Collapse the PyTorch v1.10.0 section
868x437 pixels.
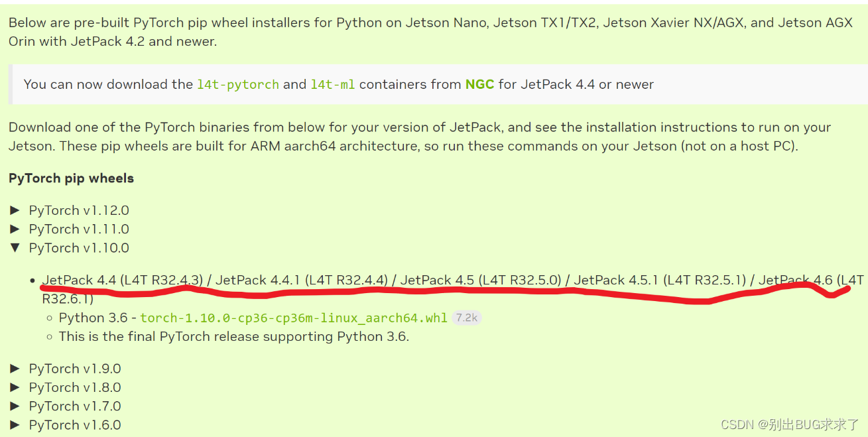(70, 248)
